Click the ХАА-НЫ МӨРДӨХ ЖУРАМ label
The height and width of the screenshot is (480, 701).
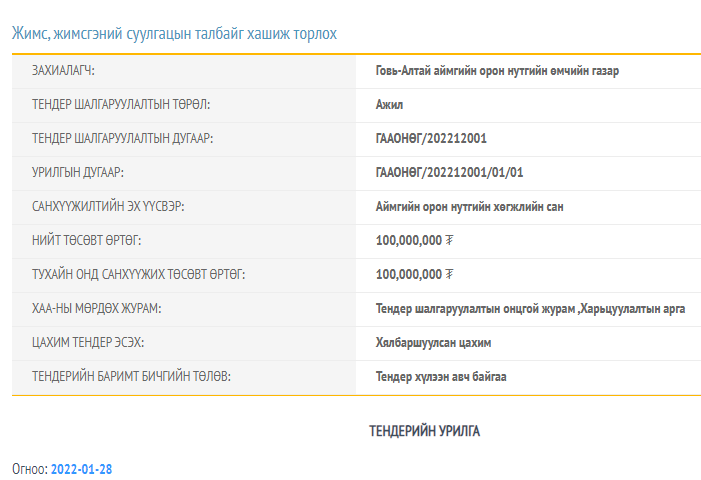[x=96, y=309]
